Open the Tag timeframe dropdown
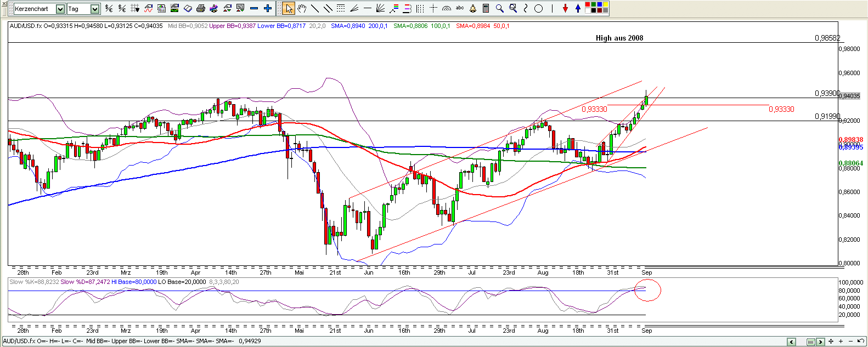 coord(94,9)
